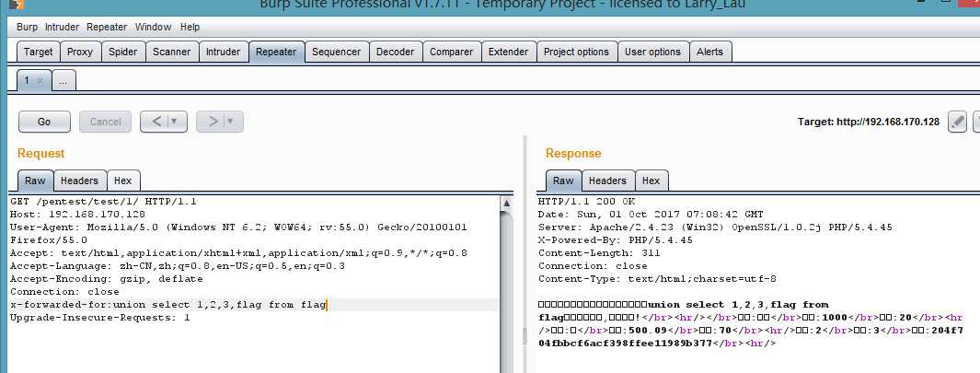The width and height of the screenshot is (980, 373).
Task: Switch to the Proxy tab
Action: click(80, 52)
